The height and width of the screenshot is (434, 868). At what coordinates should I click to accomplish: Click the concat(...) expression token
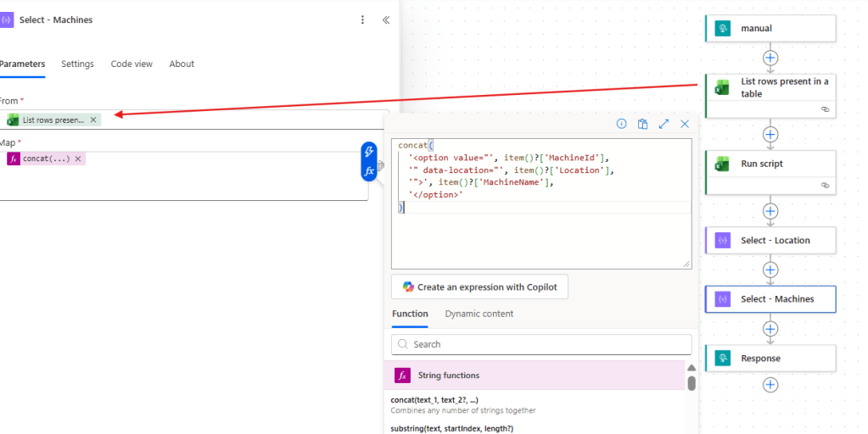(x=46, y=159)
